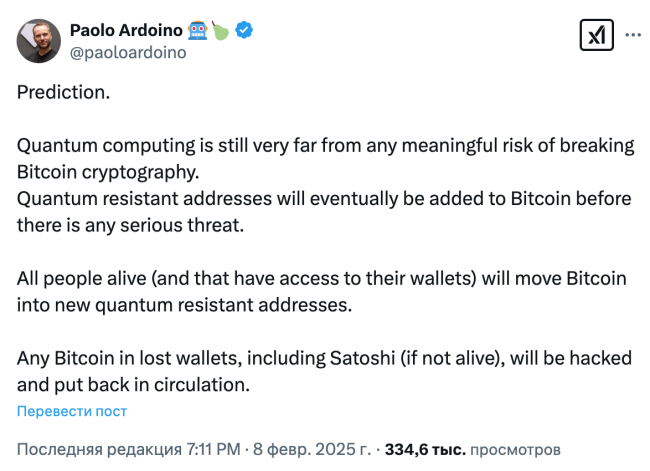650x471 pixels.
Task: Click 'Перевести пост' translate link
Action: click(72, 411)
